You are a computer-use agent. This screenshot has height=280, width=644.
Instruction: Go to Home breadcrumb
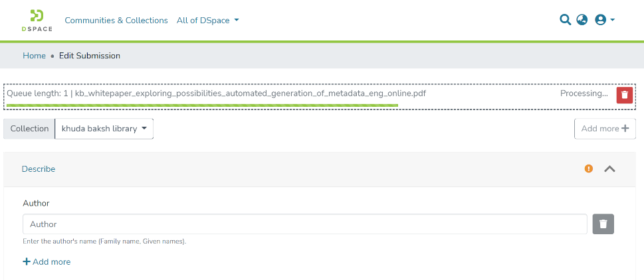34,56
